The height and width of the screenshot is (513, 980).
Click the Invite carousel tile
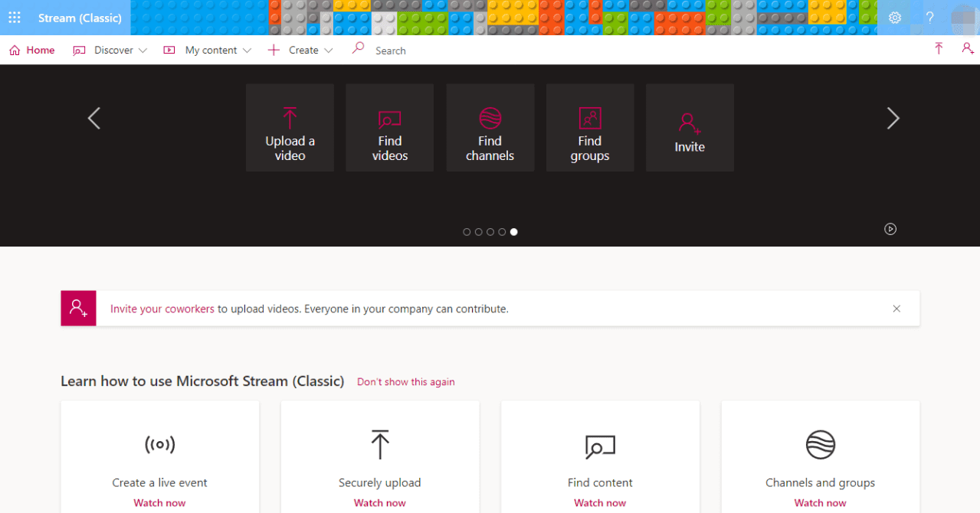(689, 127)
